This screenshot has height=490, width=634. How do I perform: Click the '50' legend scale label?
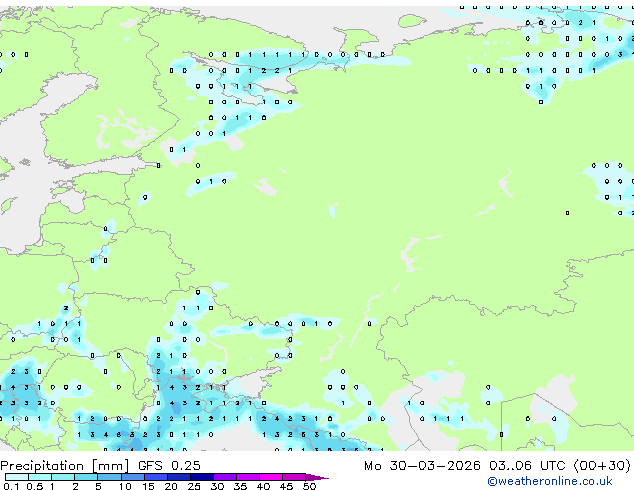310,486
